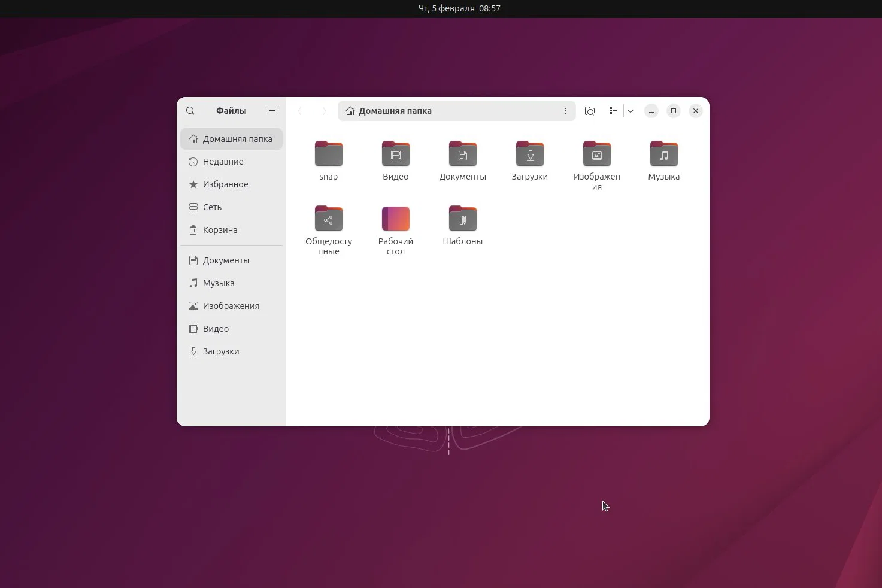Open the main hamburger menu of Files
Image resolution: width=882 pixels, height=588 pixels.
click(272, 111)
